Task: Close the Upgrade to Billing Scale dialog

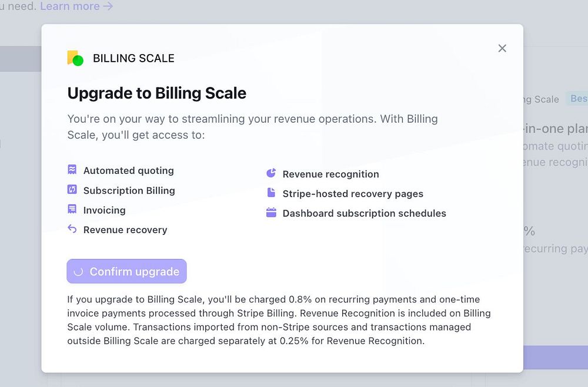Action: pos(502,48)
